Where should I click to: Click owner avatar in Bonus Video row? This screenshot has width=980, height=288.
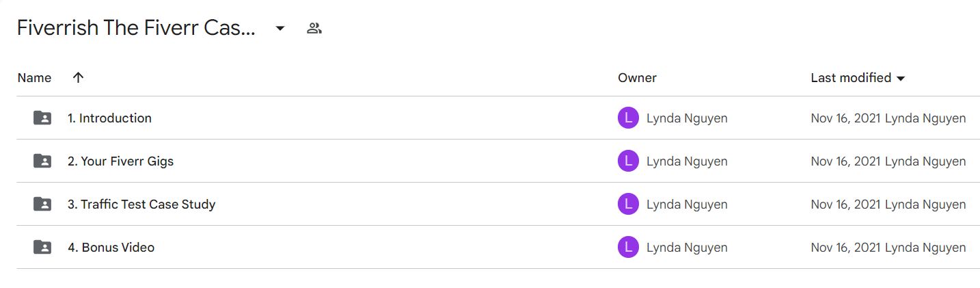(x=628, y=247)
